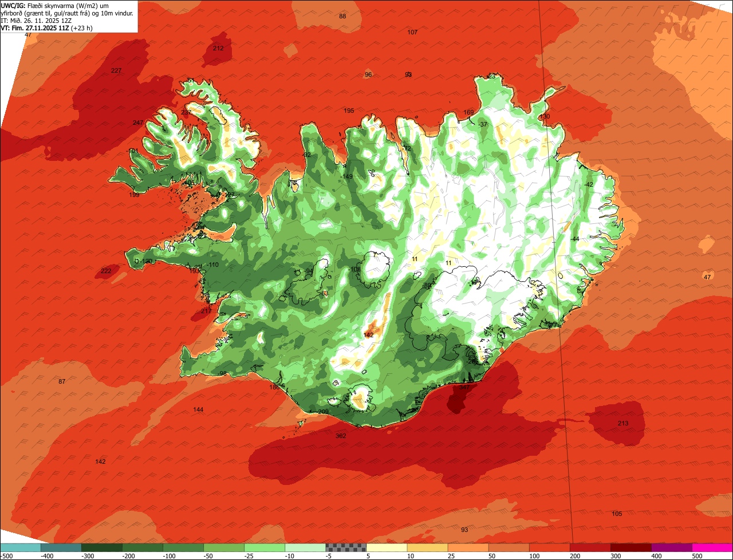Screen dimensions: 733x560
Task: Click the value 247 west of Westfjords
Action: [138, 123]
